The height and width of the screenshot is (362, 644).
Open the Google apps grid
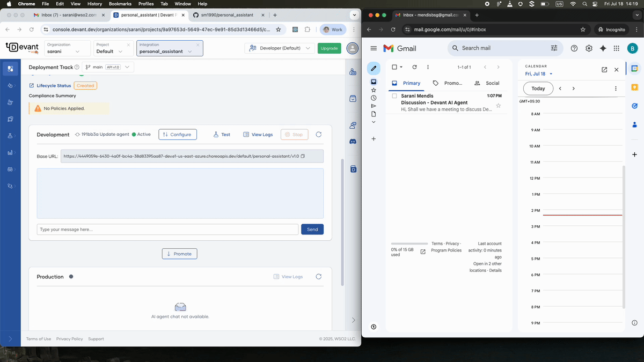click(x=617, y=48)
